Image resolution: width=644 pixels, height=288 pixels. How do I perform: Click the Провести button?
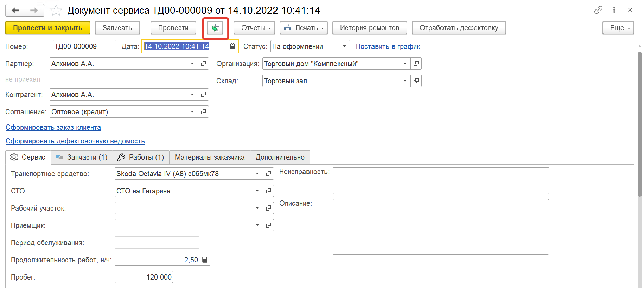click(173, 28)
